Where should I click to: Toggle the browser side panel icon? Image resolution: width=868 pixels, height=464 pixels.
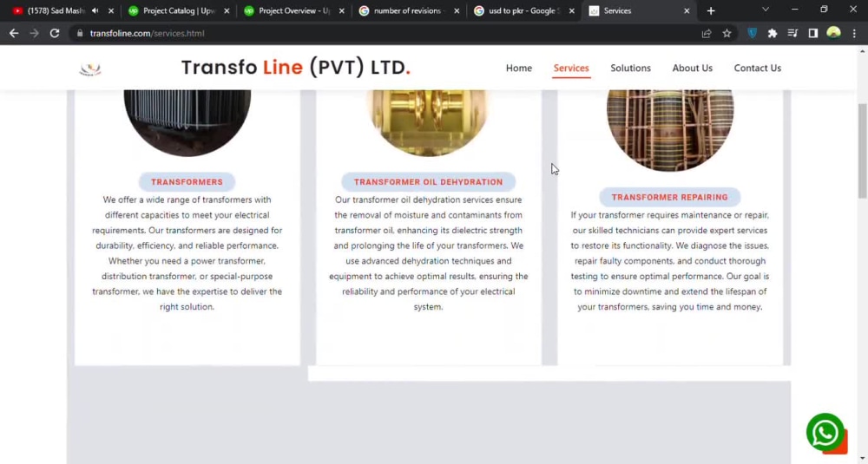[x=812, y=33]
